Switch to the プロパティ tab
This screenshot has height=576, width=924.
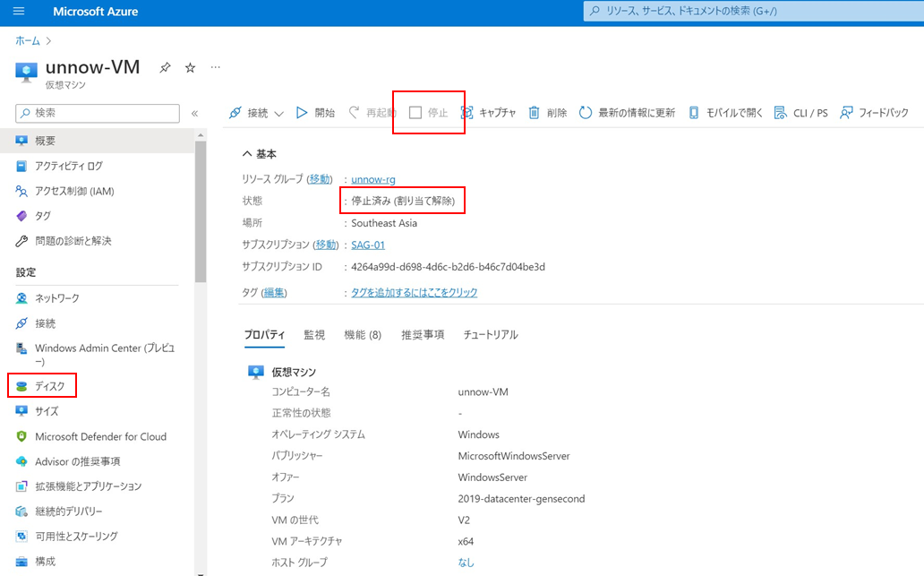point(265,335)
